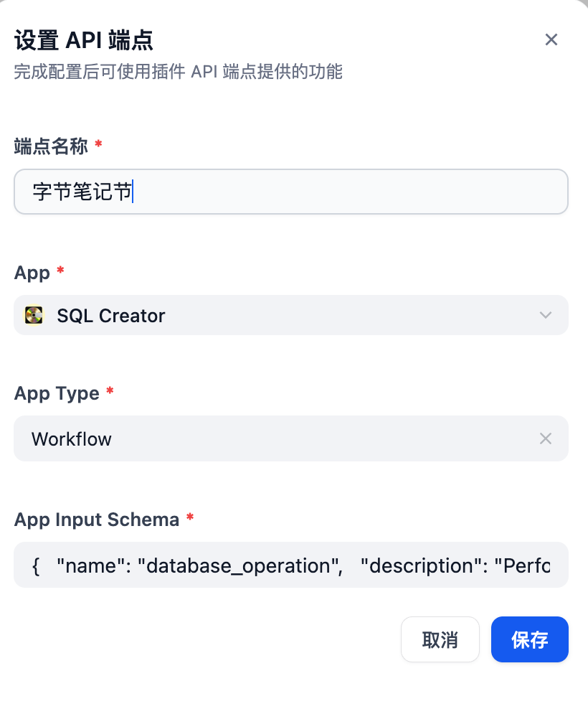This screenshot has width=588, height=709.
Task: Click the App Type field label
Action: 57,393
